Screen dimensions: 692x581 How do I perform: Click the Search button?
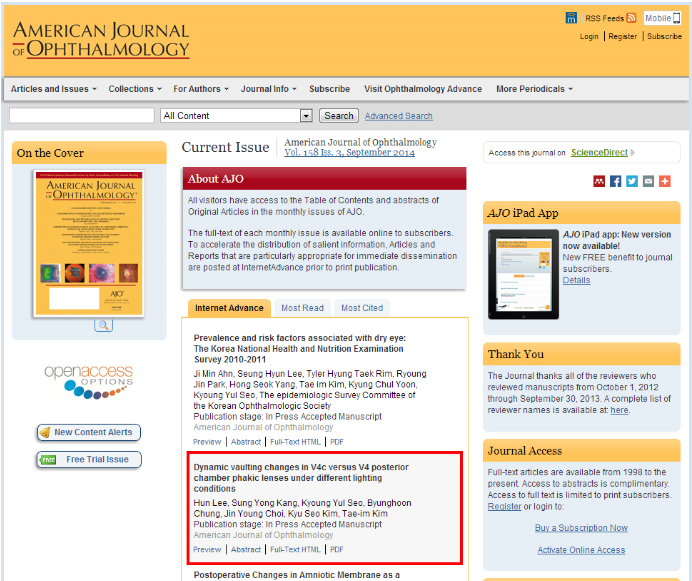click(x=339, y=116)
